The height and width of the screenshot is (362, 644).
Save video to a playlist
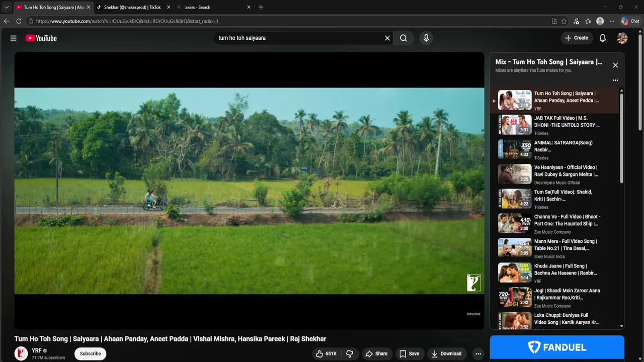point(409,353)
